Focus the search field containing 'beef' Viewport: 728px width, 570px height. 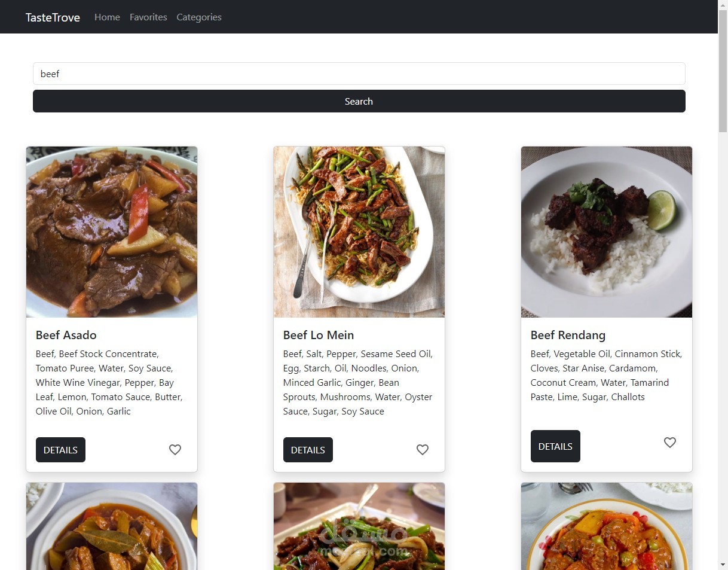pos(359,74)
